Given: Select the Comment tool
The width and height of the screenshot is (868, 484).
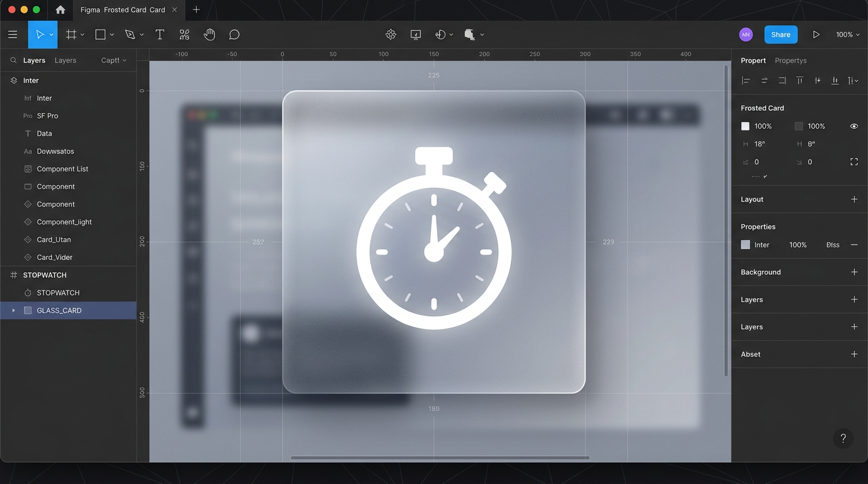Looking at the screenshot, I should [x=234, y=35].
